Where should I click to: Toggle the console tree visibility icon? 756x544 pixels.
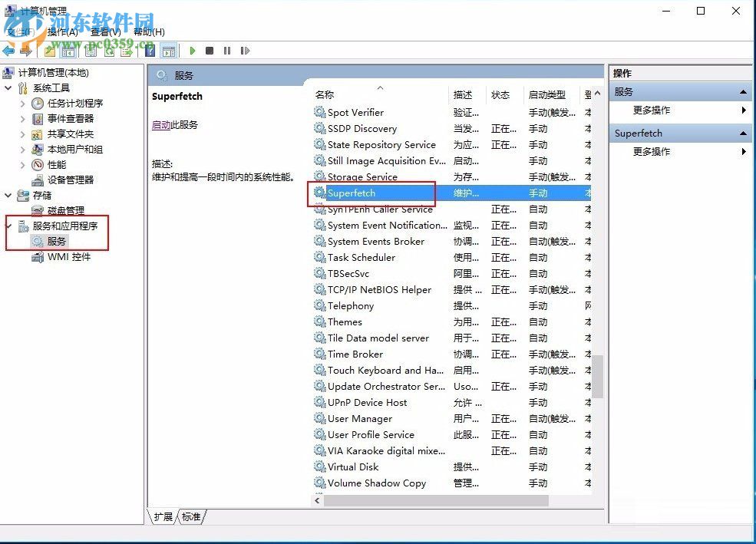(x=67, y=51)
